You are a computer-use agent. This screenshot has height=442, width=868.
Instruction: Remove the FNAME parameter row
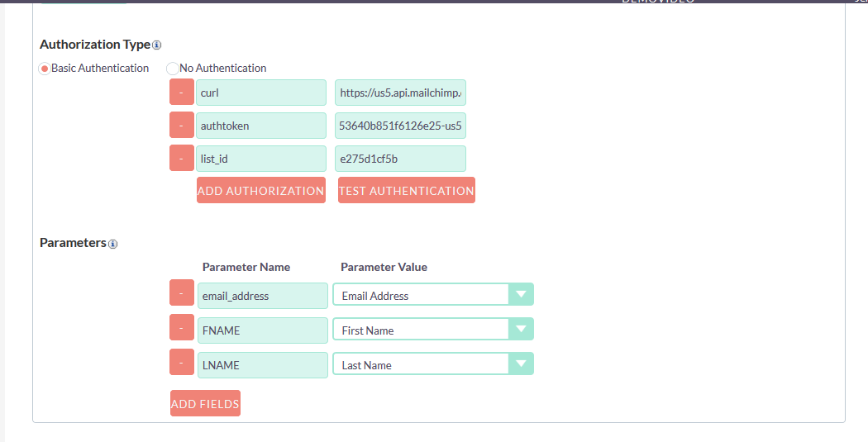(182, 327)
